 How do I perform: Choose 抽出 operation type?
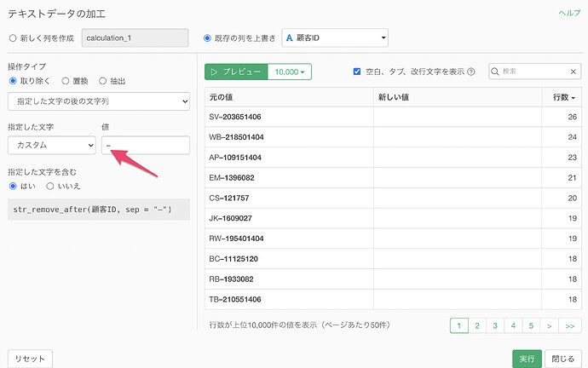(x=102, y=81)
